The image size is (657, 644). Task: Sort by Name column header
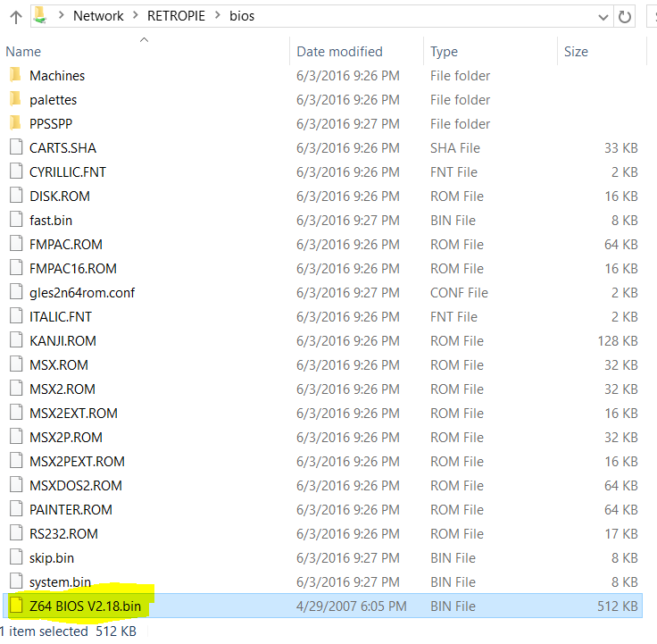pos(23,52)
